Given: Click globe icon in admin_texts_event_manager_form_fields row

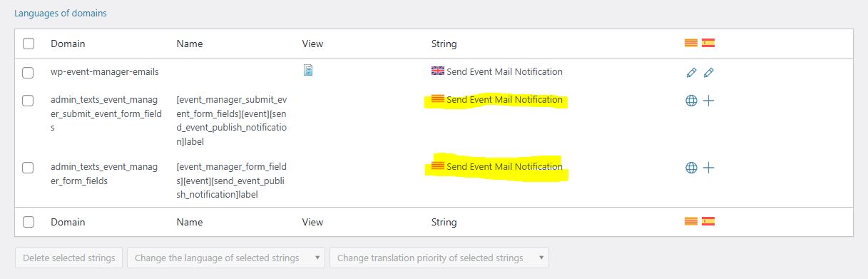Looking at the screenshot, I should click(x=691, y=168).
